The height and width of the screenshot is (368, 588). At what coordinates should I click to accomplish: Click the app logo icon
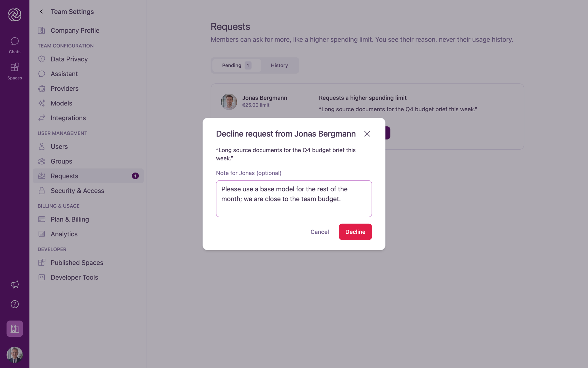point(15,15)
